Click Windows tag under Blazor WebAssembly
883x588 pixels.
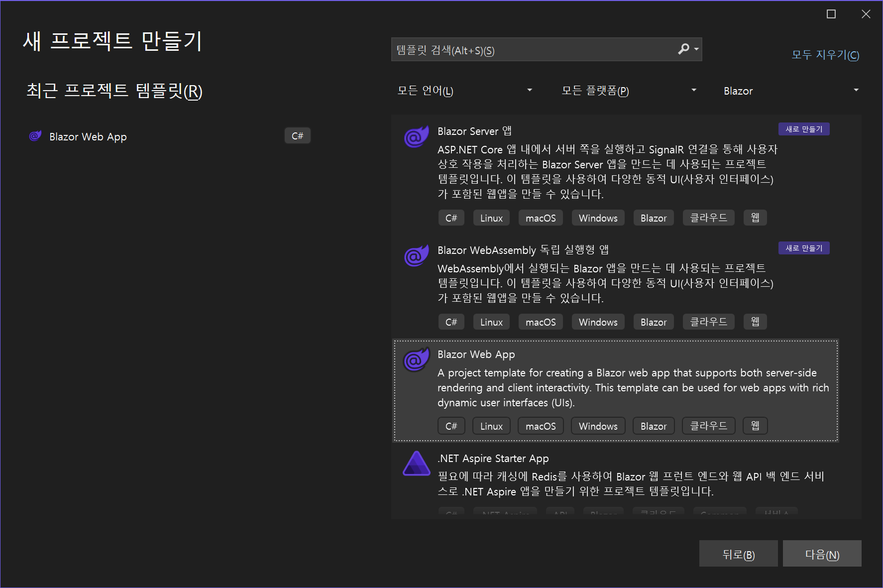point(598,322)
